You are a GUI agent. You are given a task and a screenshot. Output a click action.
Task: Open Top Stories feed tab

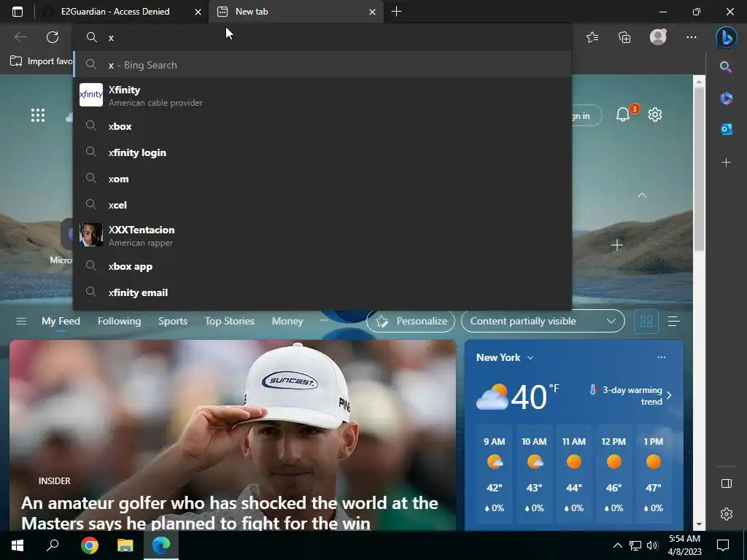tap(230, 321)
